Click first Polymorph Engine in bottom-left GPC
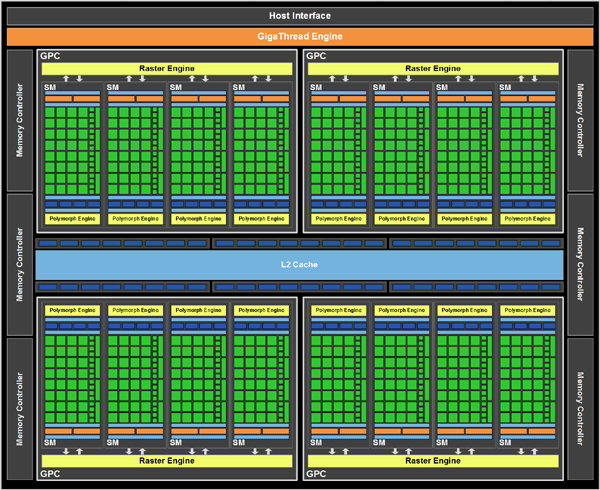600x490 pixels. (72, 310)
